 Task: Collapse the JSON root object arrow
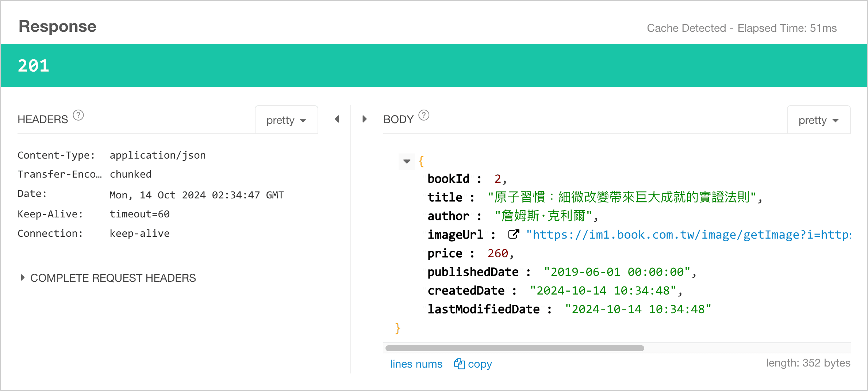pyautogui.click(x=407, y=161)
